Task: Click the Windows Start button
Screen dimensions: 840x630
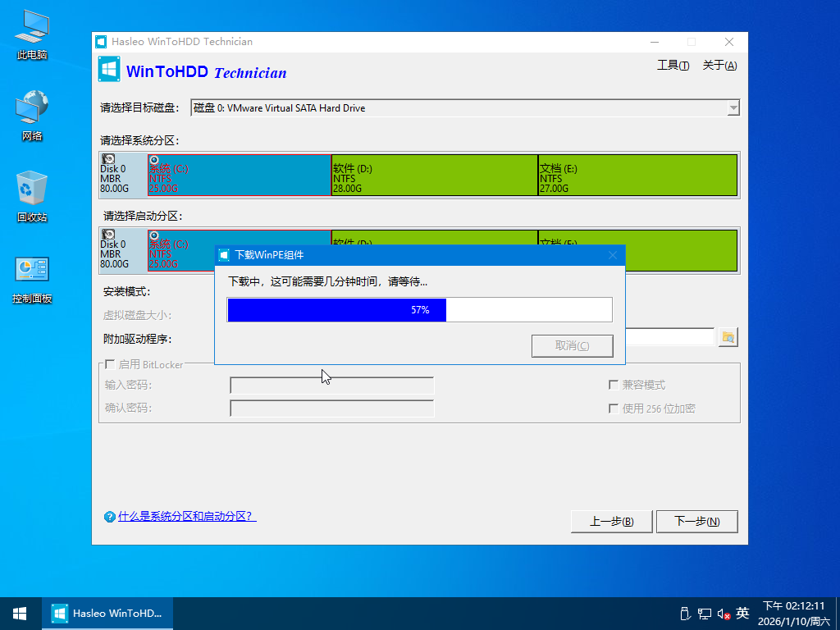Action: coord(20,613)
